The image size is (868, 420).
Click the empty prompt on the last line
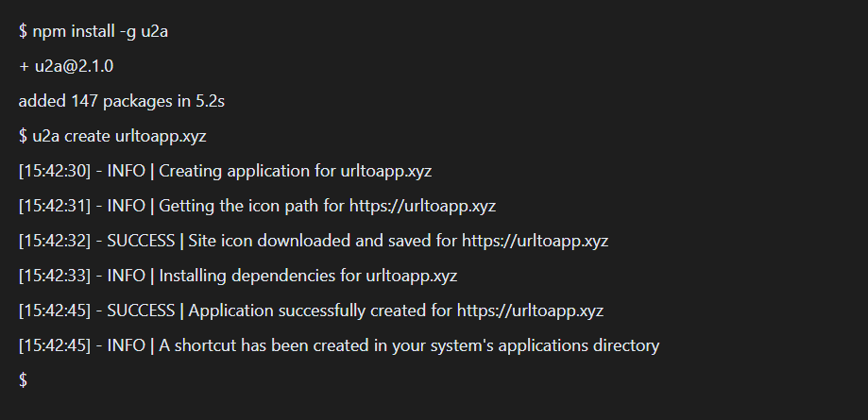coord(23,379)
